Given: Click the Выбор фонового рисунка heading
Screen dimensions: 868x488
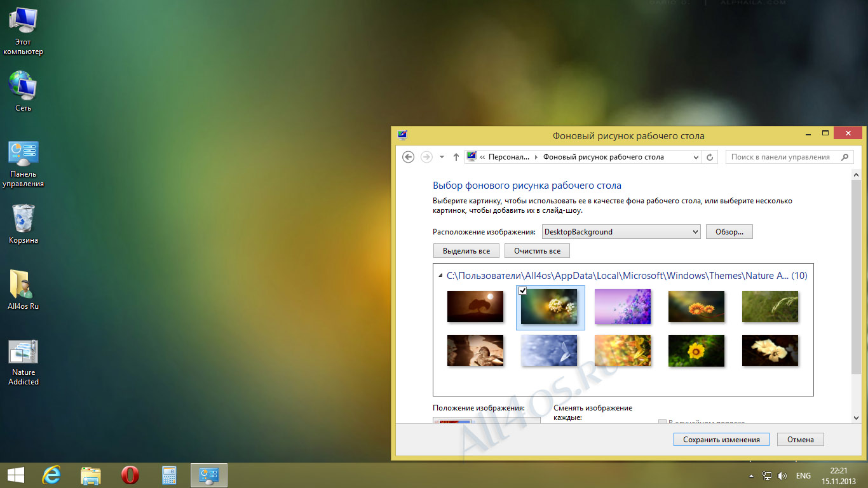Looking at the screenshot, I should click(x=527, y=186).
